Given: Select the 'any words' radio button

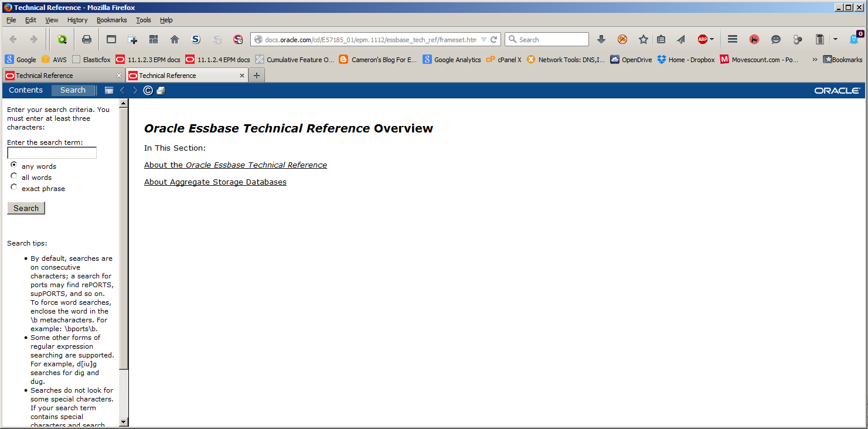Looking at the screenshot, I should pos(14,165).
